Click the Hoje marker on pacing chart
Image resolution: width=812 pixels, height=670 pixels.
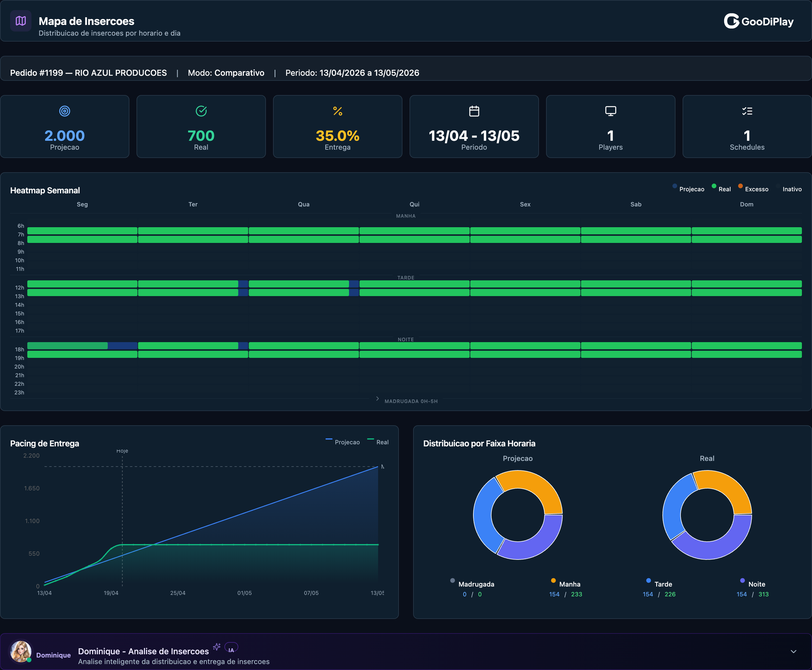tap(122, 451)
